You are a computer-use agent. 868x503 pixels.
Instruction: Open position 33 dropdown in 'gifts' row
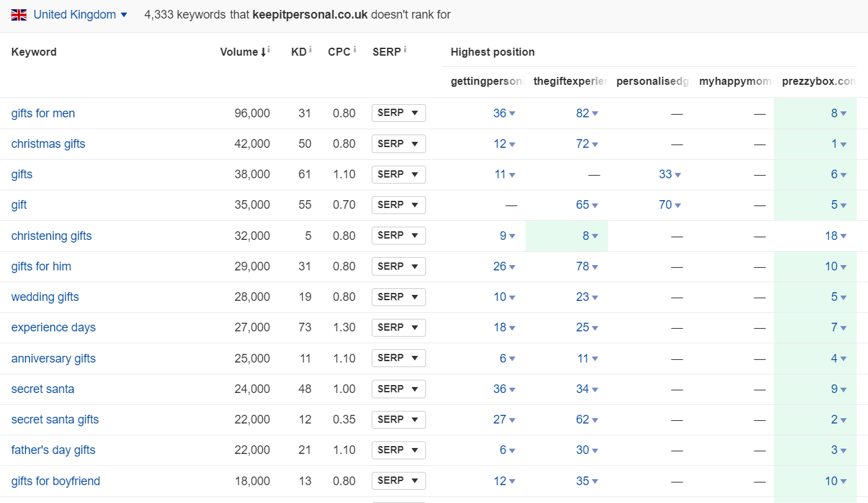tap(670, 174)
